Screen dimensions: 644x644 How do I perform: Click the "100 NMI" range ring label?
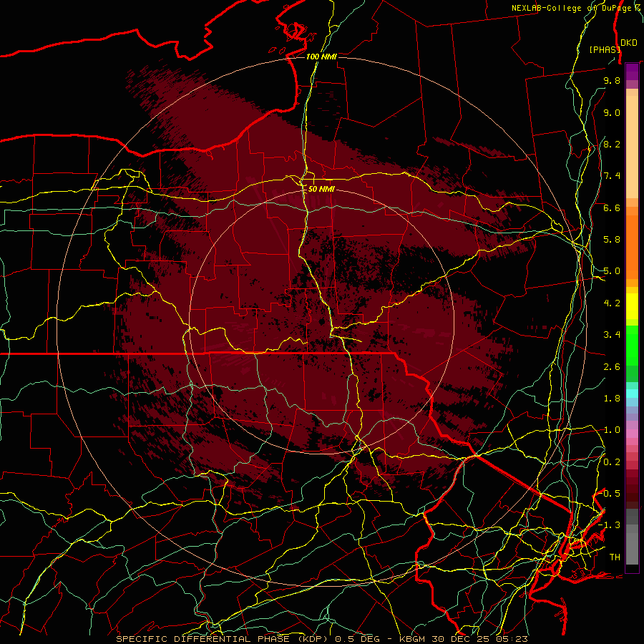point(321,57)
